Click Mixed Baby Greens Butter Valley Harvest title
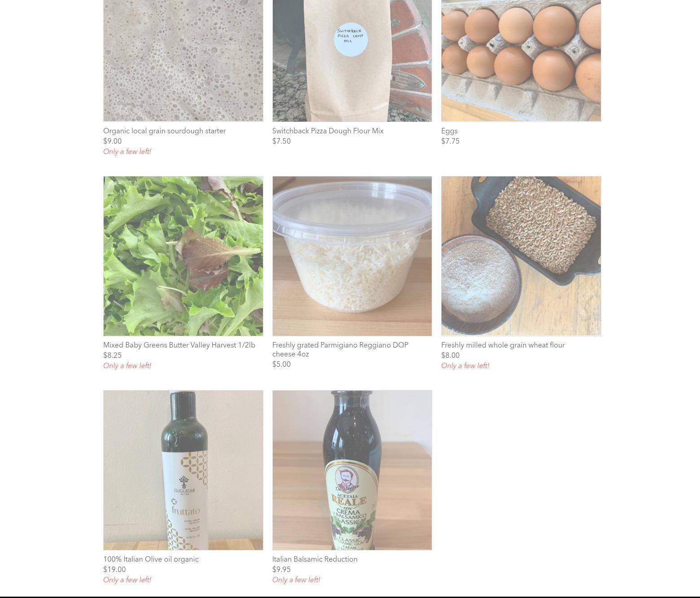Viewport: 700px width, 598px height. click(179, 345)
